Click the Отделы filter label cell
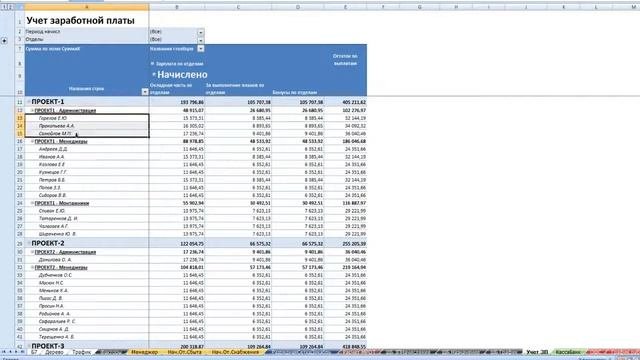640x360 pixels. 87,40
